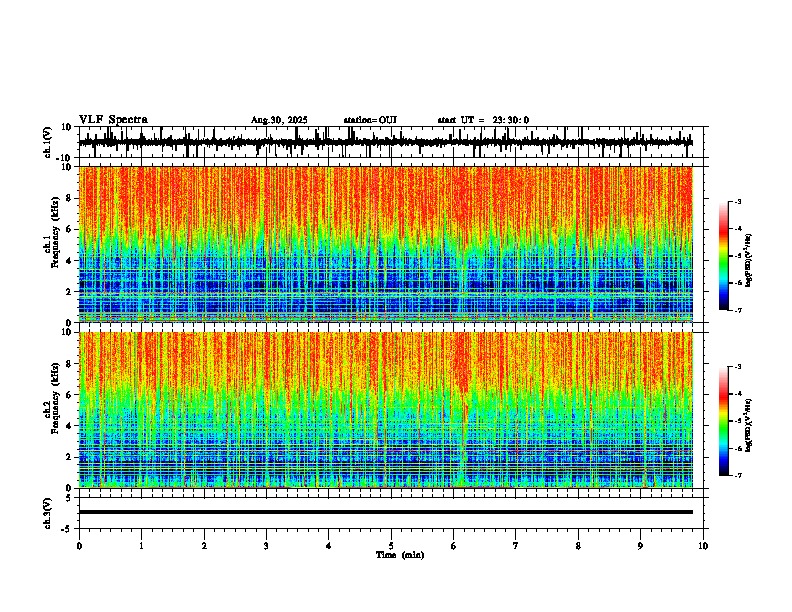Click time axis tick label "8"
Image resolution: width=792 pixels, height=612 pixels.
[x=578, y=546]
